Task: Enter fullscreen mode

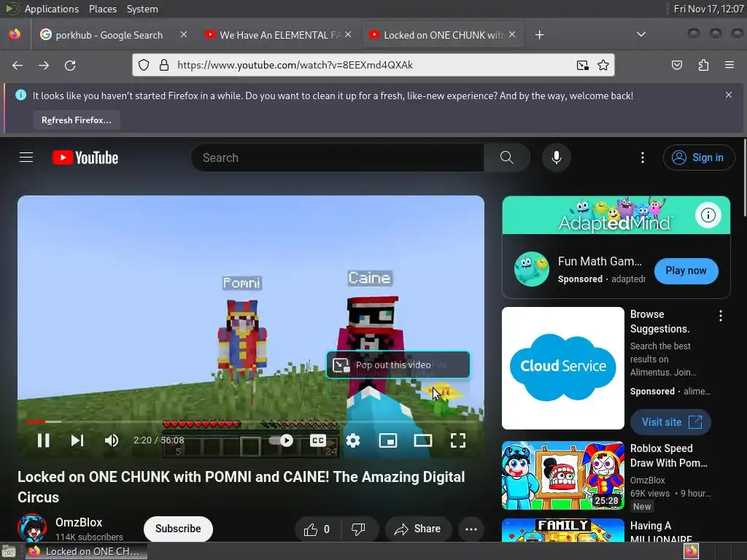Action: pyautogui.click(x=458, y=440)
